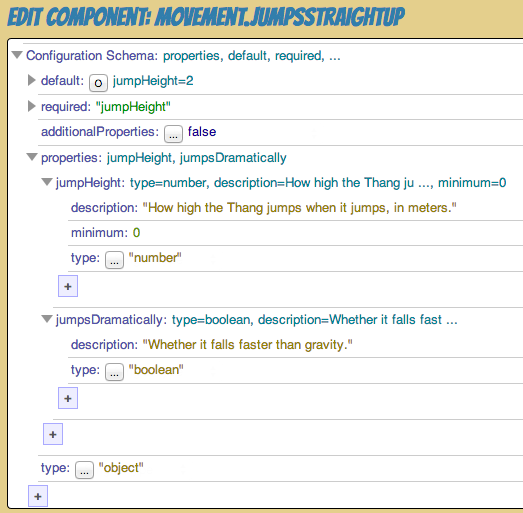Screen dimensions: 523x513
Task: Edit the default value jumpHeight=2
Action: (153, 81)
